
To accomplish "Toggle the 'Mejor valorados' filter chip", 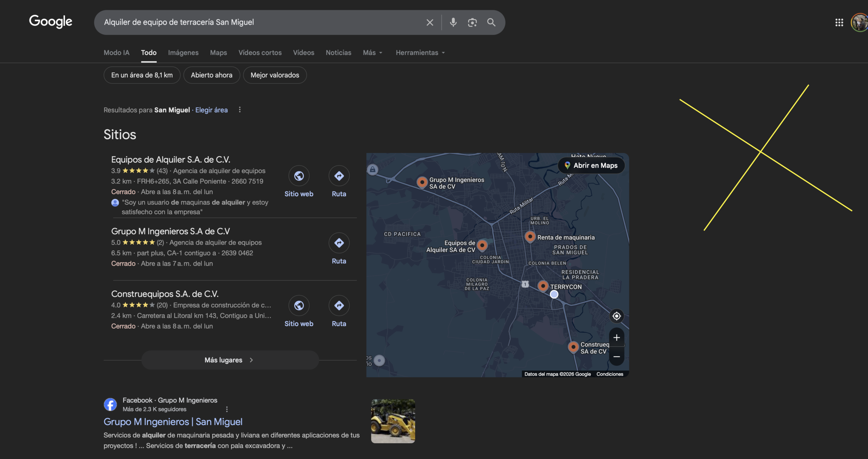I will (275, 75).
